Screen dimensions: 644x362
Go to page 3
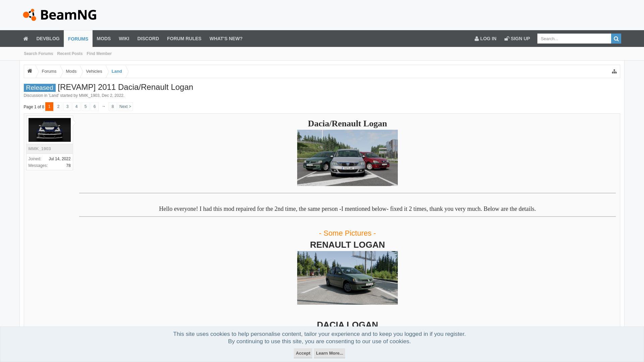67,107
